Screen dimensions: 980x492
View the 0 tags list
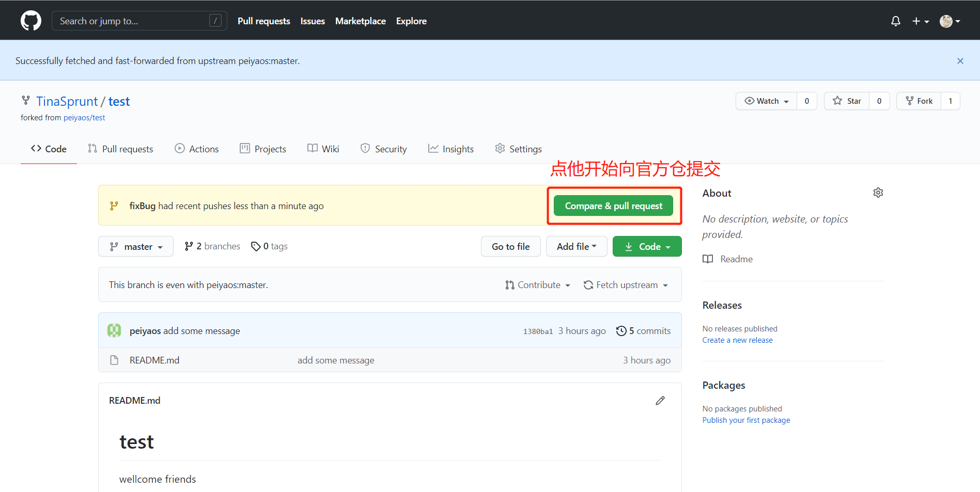click(x=269, y=246)
